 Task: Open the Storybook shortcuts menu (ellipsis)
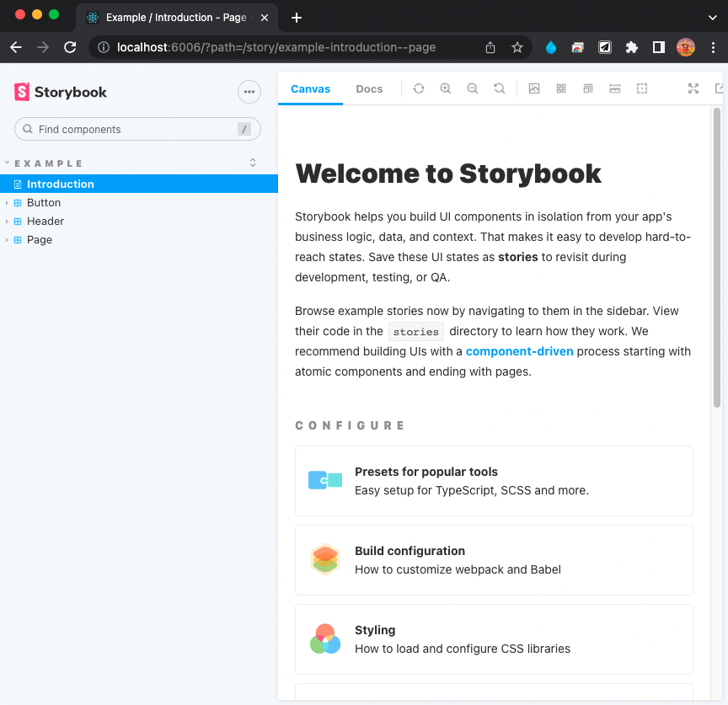coord(249,92)
